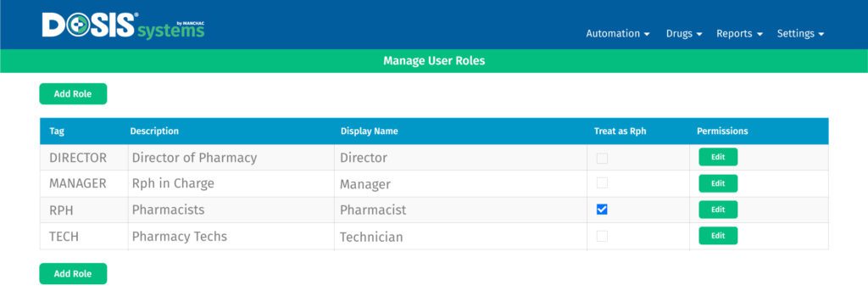Select the Director of Pharmacy description field
The width and height of the screenshot is (868, 308).
coord(231,157)
